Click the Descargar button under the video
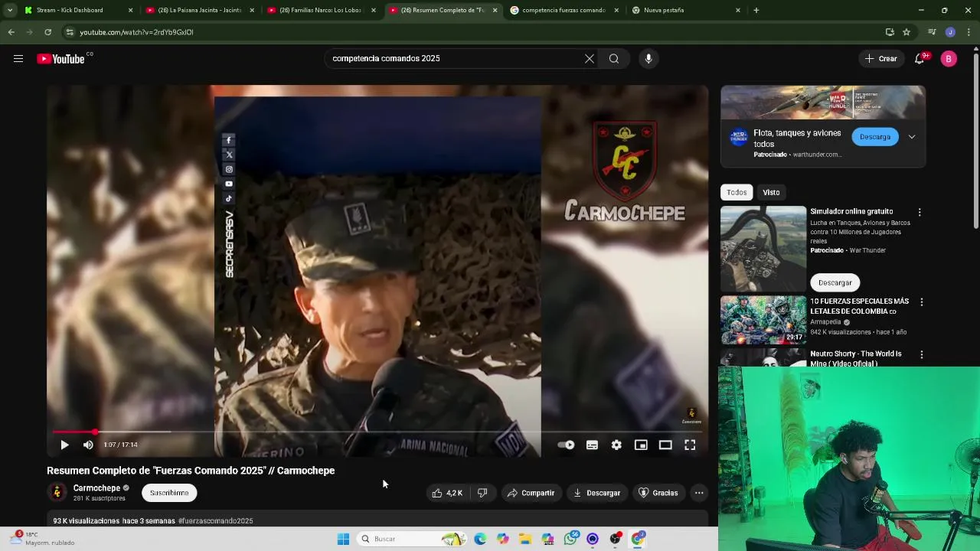The width and height of the screenshot is (980, 551). pos(596,493)
